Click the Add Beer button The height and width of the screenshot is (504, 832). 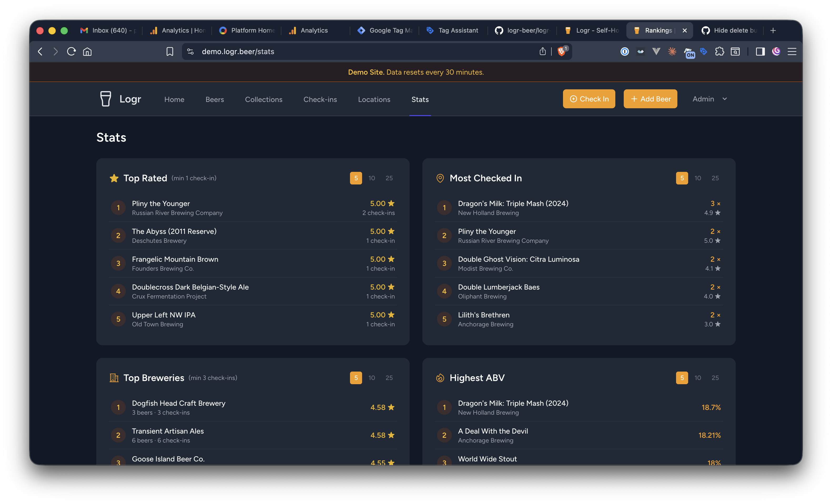pos(650,99)
